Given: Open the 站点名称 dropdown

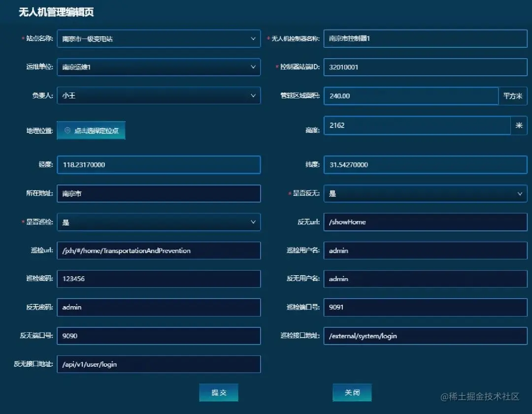Looking at the screenshot, I should click(159, 39).
